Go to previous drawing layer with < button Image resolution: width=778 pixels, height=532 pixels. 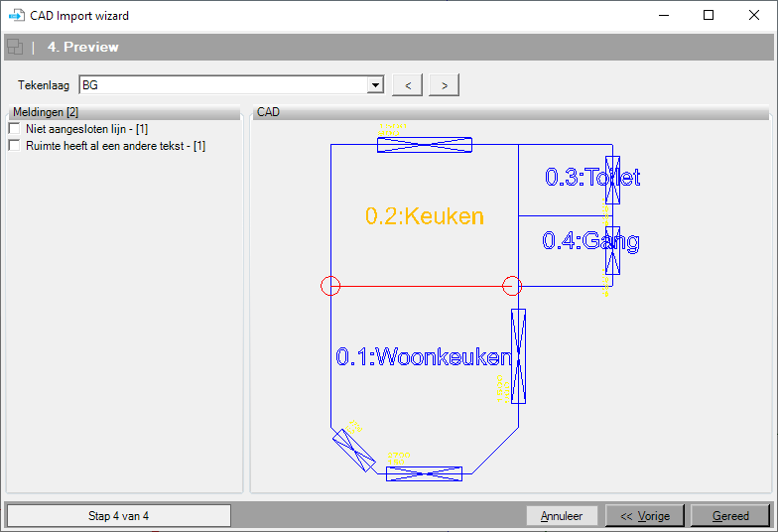[x=408, y=85]
